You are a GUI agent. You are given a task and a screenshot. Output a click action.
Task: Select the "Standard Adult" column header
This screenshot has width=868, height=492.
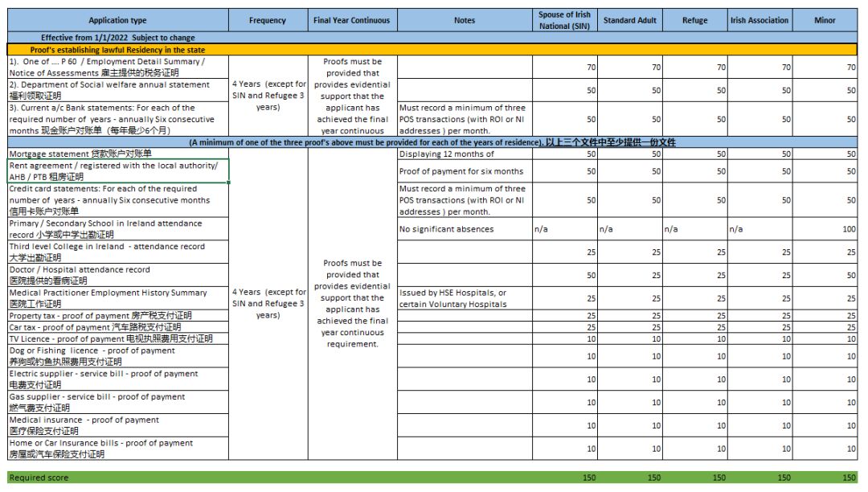pyautogui.click(x=630, y=21)
